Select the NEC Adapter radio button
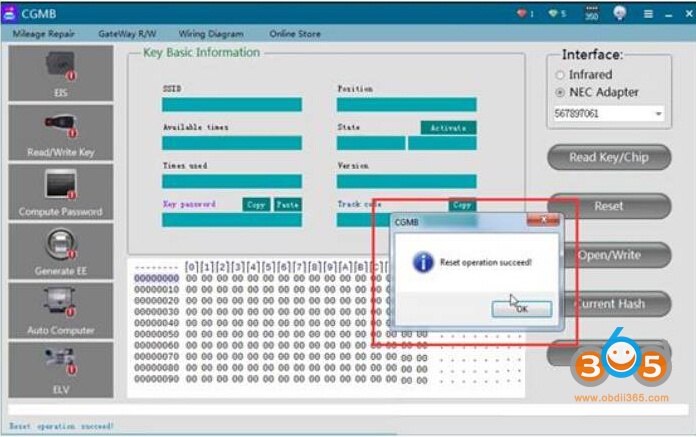696x437 pixels. [x=560, y=93]
